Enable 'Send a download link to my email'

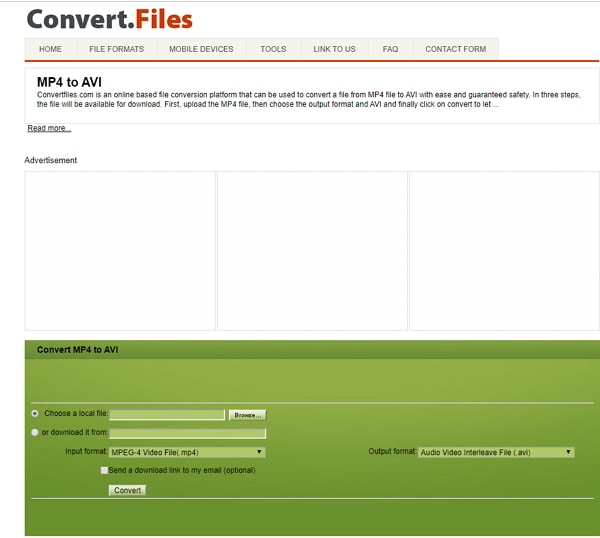point(104,470)
